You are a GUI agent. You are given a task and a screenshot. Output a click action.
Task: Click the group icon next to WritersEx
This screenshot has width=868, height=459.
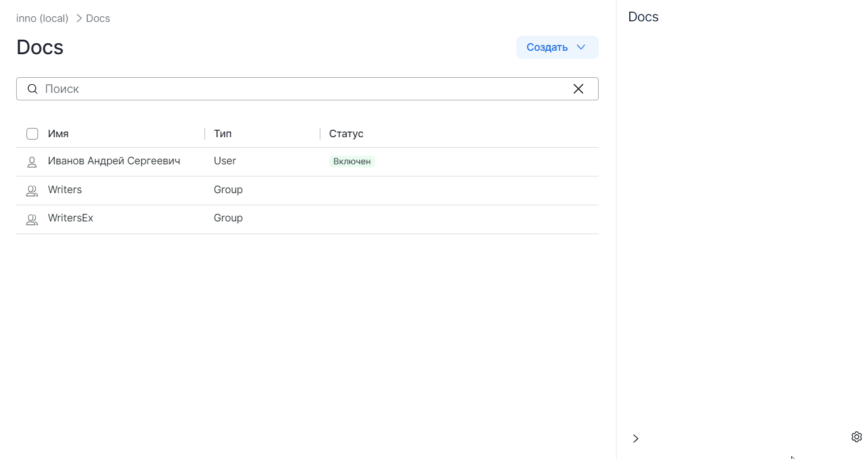32,219
